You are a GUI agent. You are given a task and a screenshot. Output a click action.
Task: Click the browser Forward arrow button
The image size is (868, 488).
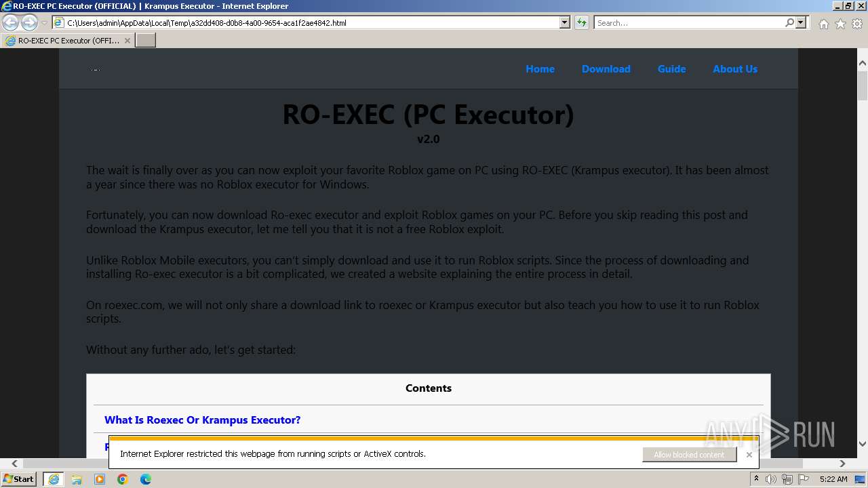click(29, 23)
